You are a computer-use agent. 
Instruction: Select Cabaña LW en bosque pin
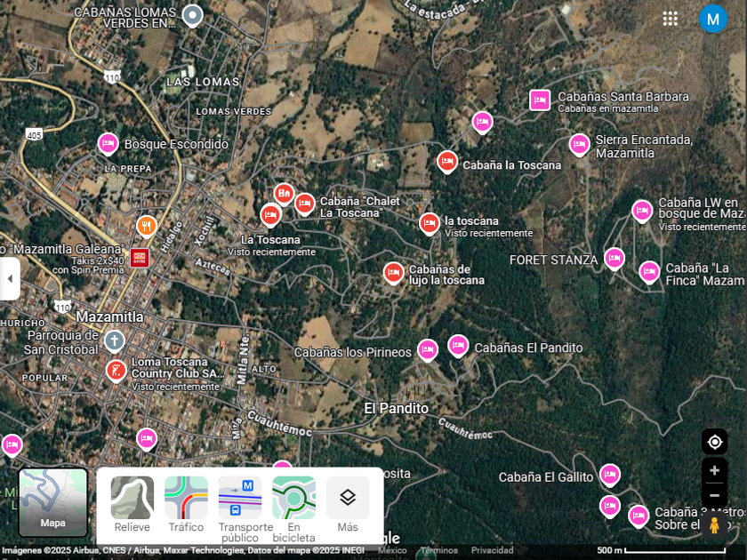tap(642, 211)
